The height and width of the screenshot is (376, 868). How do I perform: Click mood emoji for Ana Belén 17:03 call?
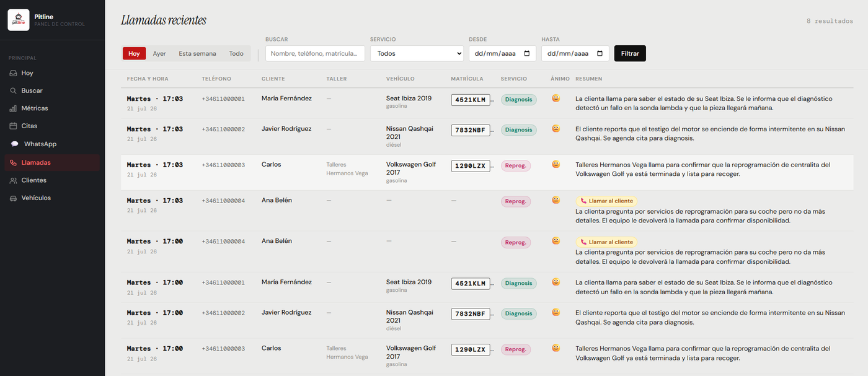pyautogui.click(x=556, y=200)
